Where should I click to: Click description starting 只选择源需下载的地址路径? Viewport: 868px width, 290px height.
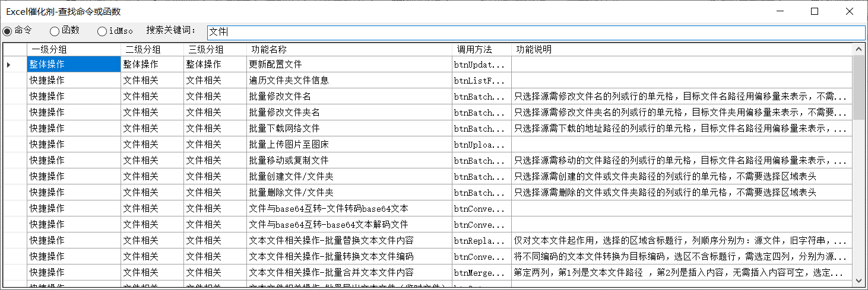[682, 128]
